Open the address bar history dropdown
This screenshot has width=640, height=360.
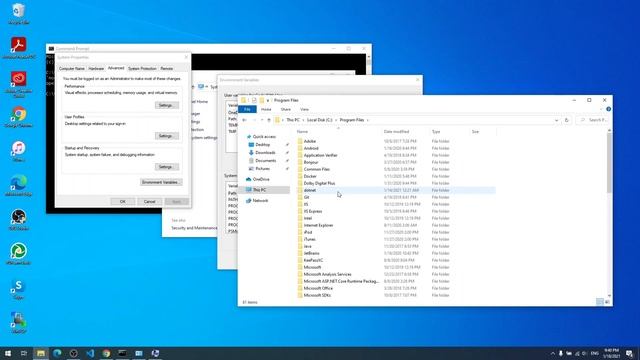click(x=556, y=120)
